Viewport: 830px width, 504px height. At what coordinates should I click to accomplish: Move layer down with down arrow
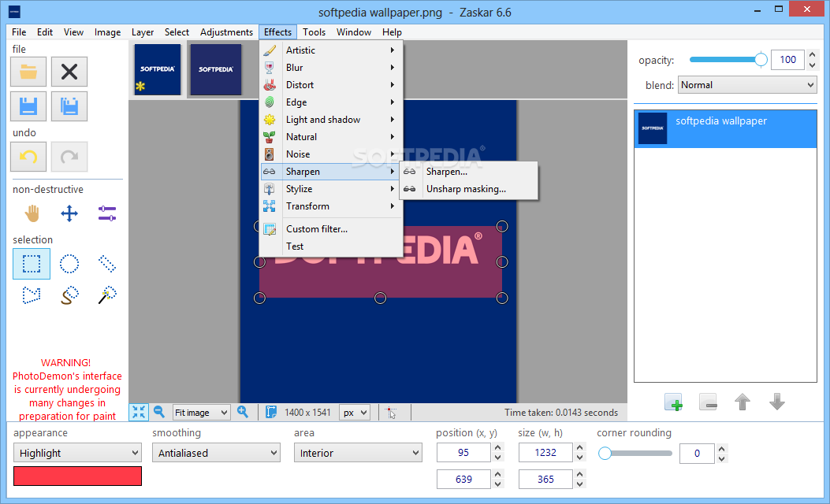tap(777, 402)
